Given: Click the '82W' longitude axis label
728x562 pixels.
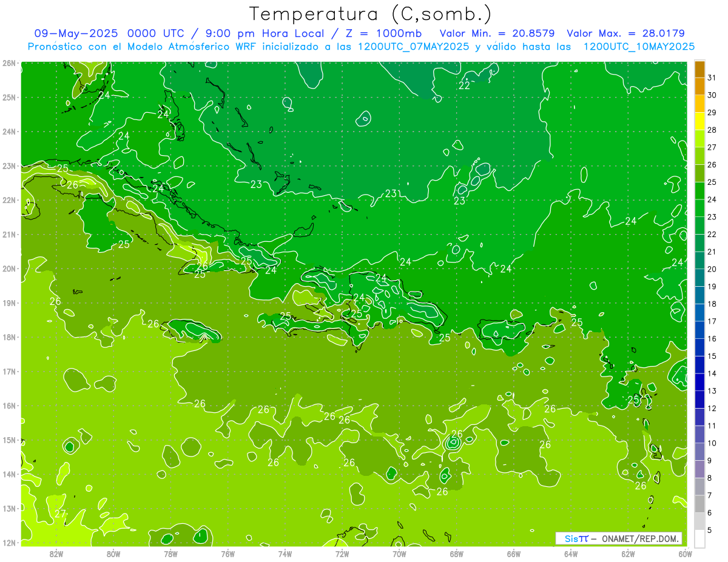Looking at the screenshot, I should pos(56,554).
